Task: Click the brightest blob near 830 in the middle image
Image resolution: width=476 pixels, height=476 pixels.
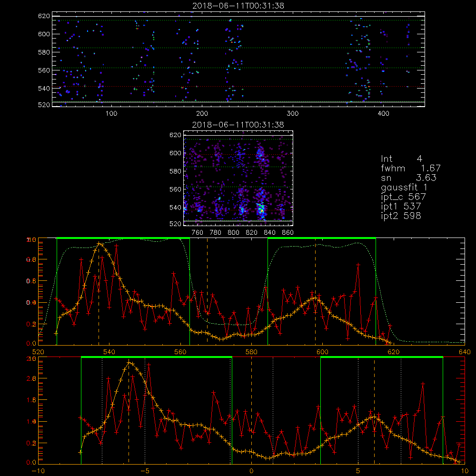Action: 261,209
